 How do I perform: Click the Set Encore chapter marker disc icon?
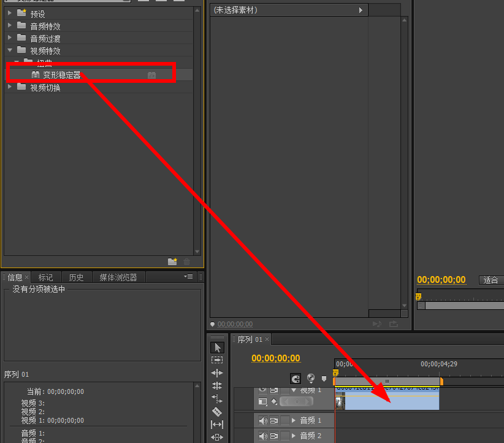(x=311, y=378)
